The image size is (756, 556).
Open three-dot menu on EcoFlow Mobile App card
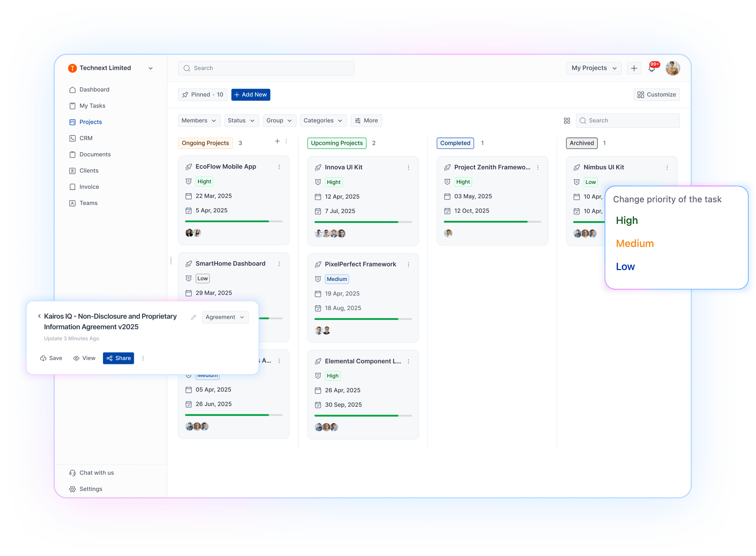click(x=279, y=167)
